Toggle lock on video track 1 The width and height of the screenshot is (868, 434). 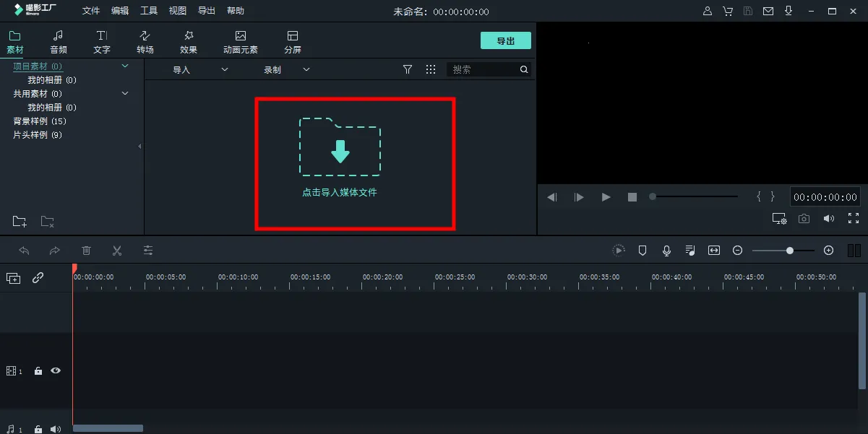38,371
